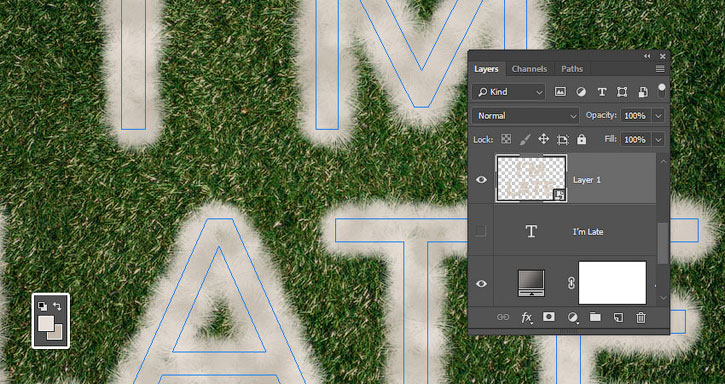Filter for type layers
The width and height of the screenshot is (725, 384).
coord(602,92)
